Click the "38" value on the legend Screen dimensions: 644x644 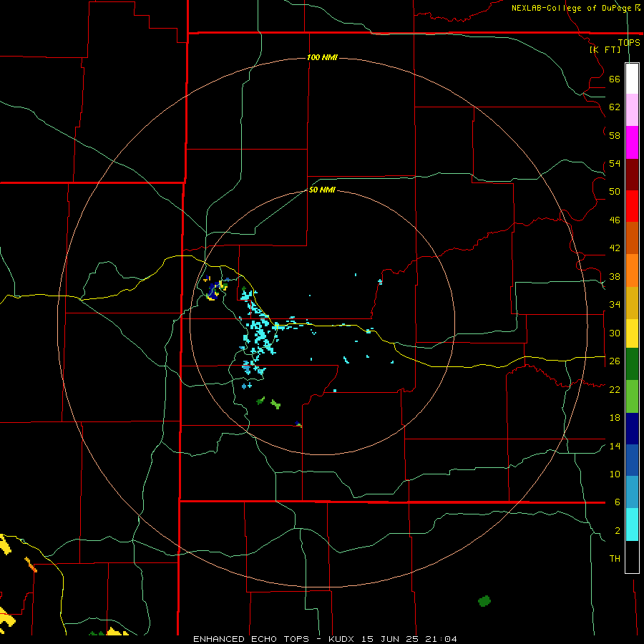click(x=615, y=277)
